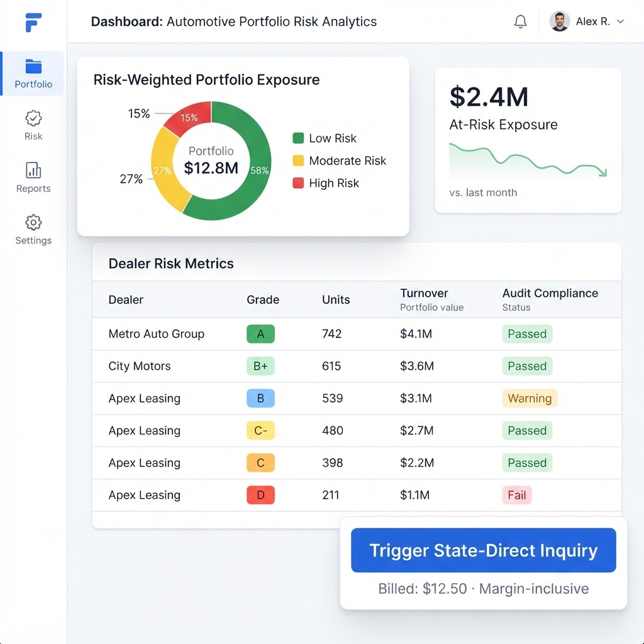Sort by the Turnover column header
This screenshot has height=644, width=644.
click(x=424, y=293)
